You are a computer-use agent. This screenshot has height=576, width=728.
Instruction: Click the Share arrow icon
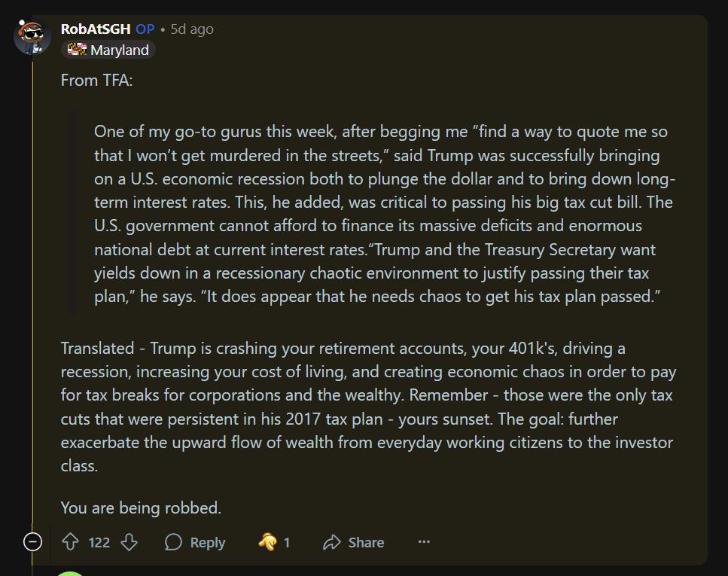(x=331, y=542)
